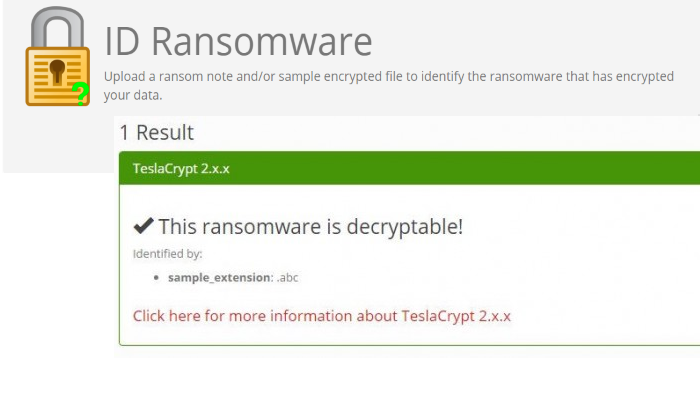Click the "1 Result" heading

click(156, 132)
